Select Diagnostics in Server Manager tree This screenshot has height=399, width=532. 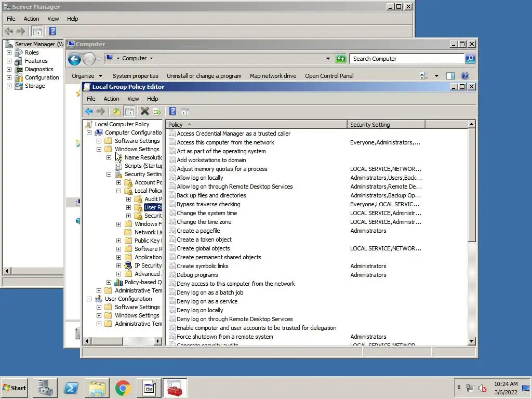point(39,69)
